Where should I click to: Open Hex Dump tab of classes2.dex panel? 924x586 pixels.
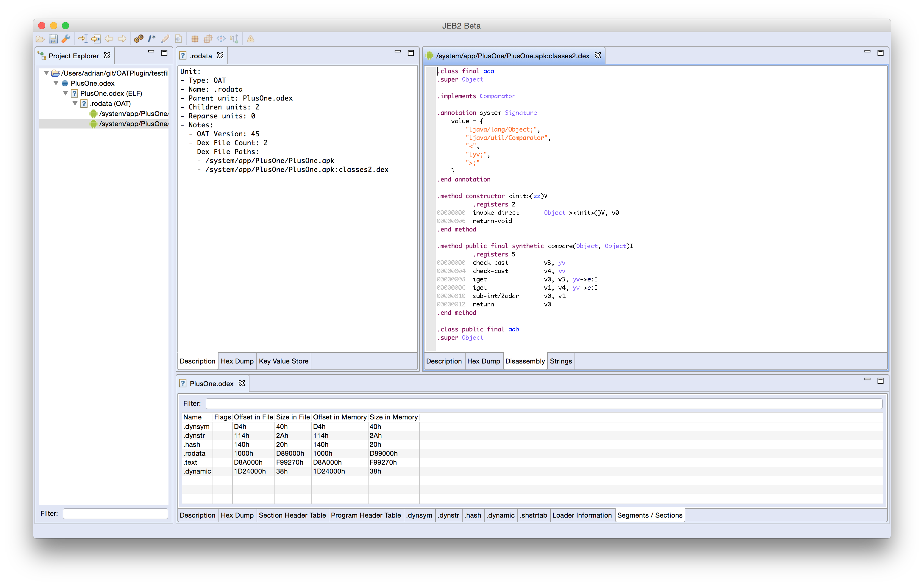tap(483, 361)
